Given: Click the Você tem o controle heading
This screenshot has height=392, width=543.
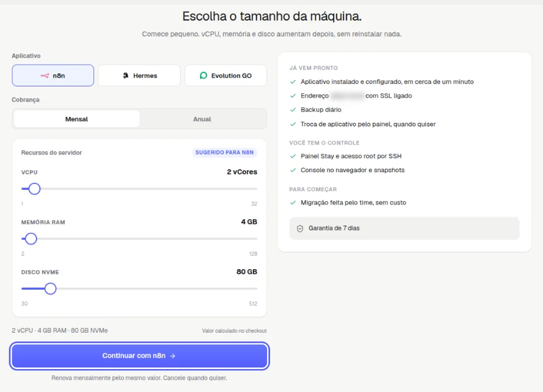Looking at the screenshot, I should (324, 143).
